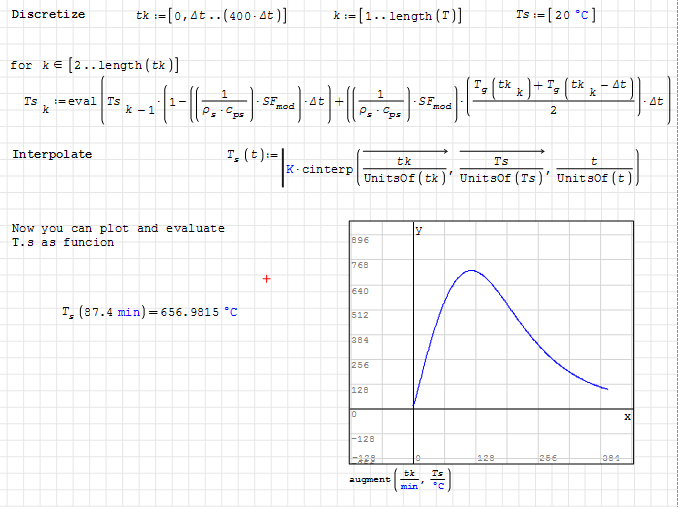678x507 pixels.
Task: Select the augment expression below the plot
Action: coord(400,480)
